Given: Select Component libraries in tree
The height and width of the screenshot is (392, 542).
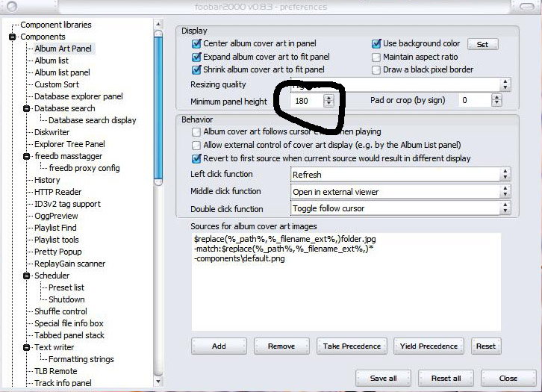Looking at the screenshot, I should (x=56, y=25).
